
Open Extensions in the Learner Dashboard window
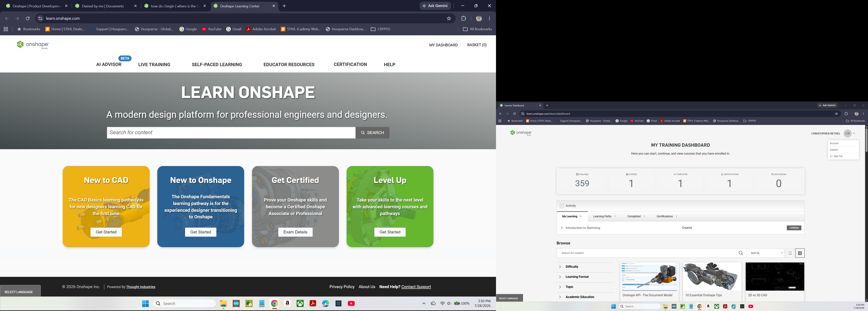[846, 114]
